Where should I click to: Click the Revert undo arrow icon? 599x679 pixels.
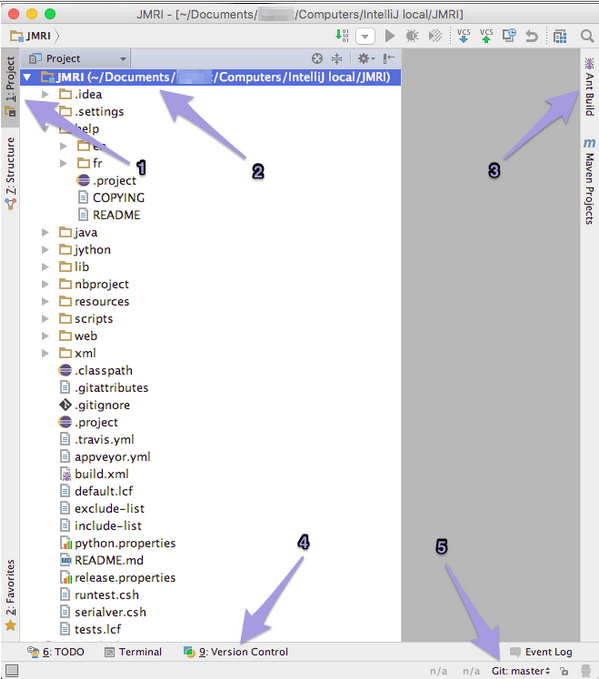pyautogui.click(x=531, y=36)
